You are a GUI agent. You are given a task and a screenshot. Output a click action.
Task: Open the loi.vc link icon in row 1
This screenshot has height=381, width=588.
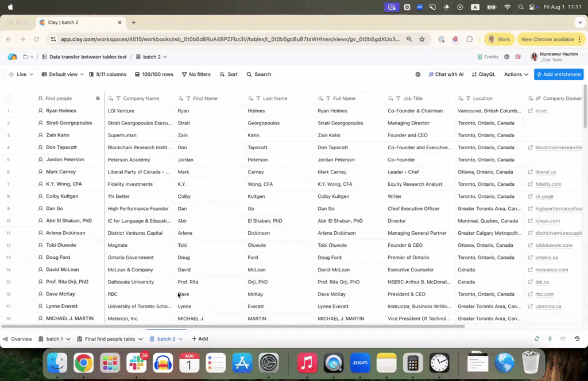point(530,111)
